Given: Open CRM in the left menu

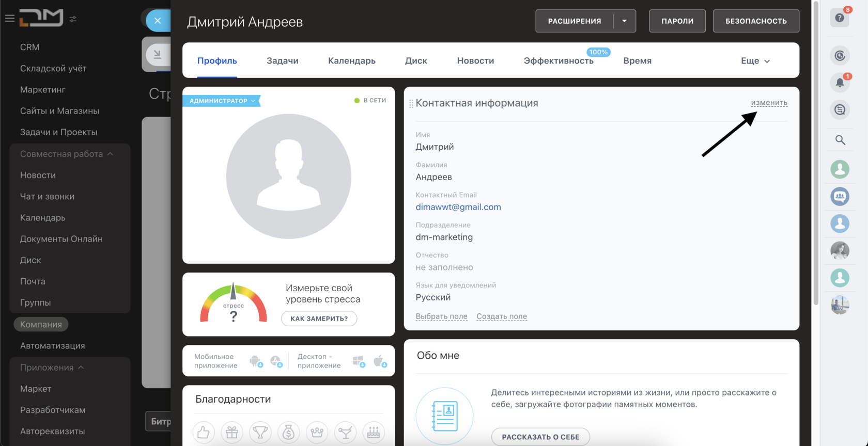Looking at the screenshot, I should point(29,47).
